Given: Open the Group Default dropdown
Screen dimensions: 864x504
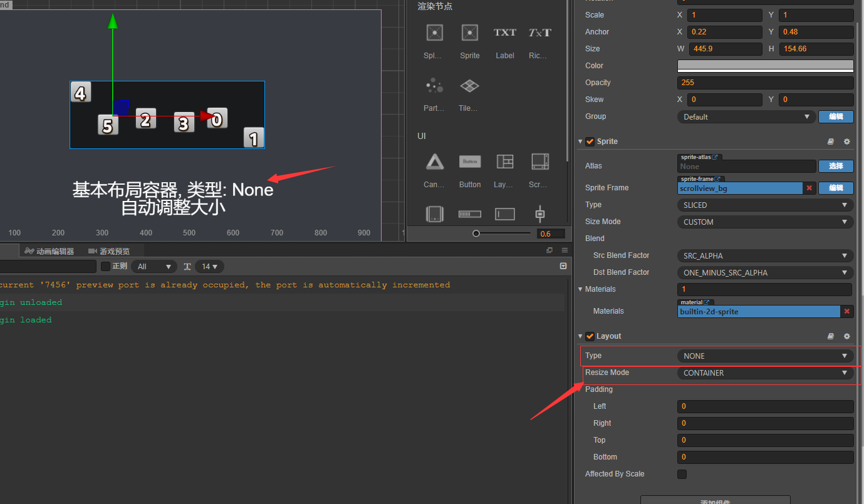Looking at the screenshot, I should pyautogui.click(x=746, y=116).
